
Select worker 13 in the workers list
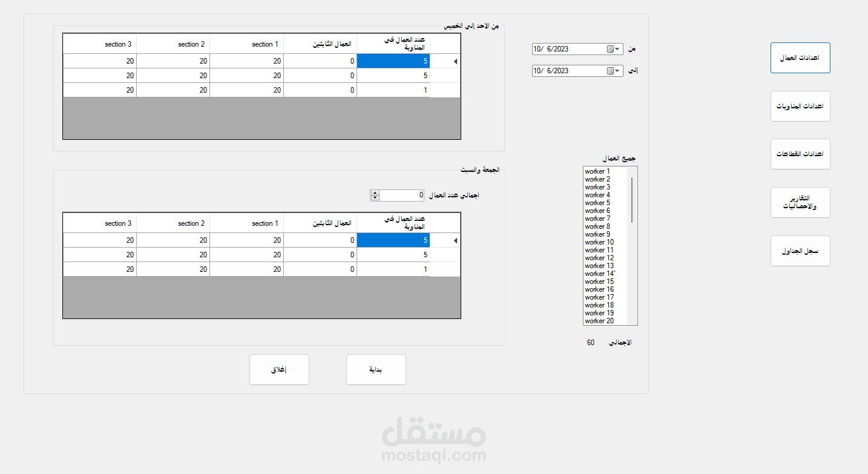click(599, 266)
